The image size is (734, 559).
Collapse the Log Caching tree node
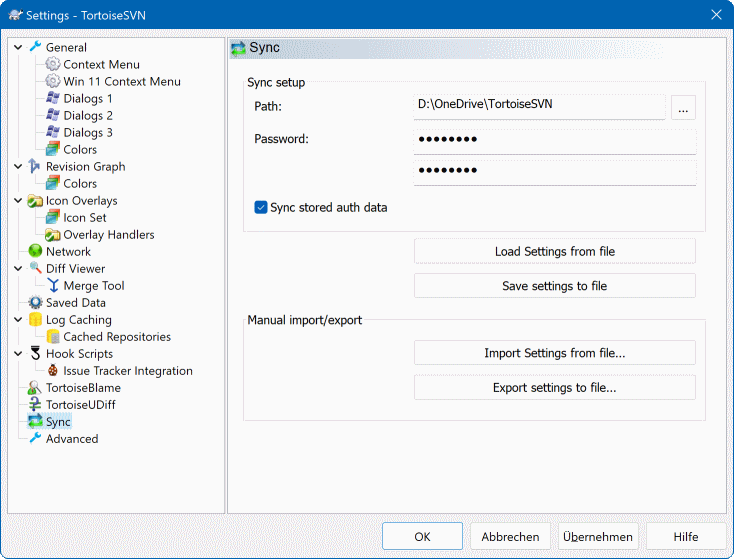pos(18,320)
